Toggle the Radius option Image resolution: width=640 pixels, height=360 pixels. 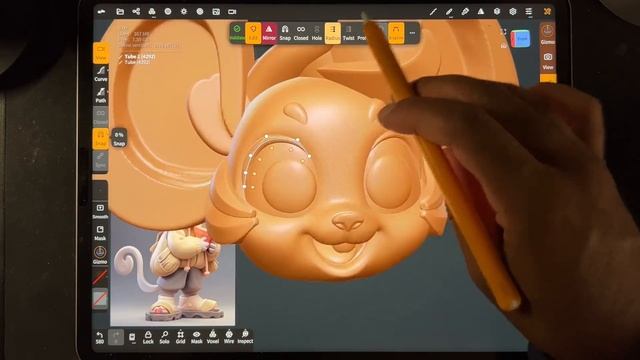pos(333,33)
